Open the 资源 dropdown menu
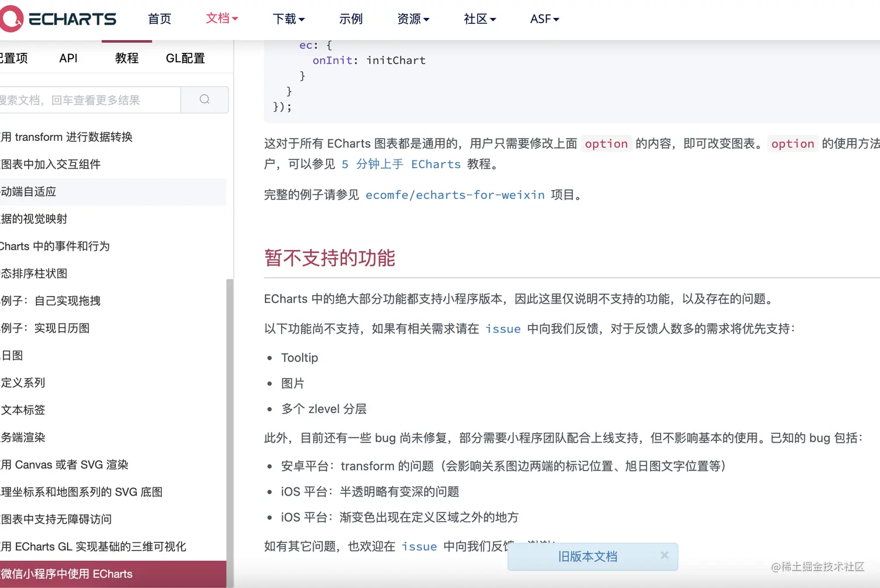880x588 pixels. click(x=413, y=19)
